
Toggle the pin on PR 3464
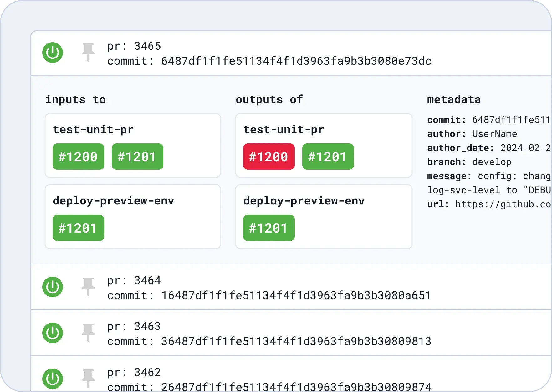[88, 287]
